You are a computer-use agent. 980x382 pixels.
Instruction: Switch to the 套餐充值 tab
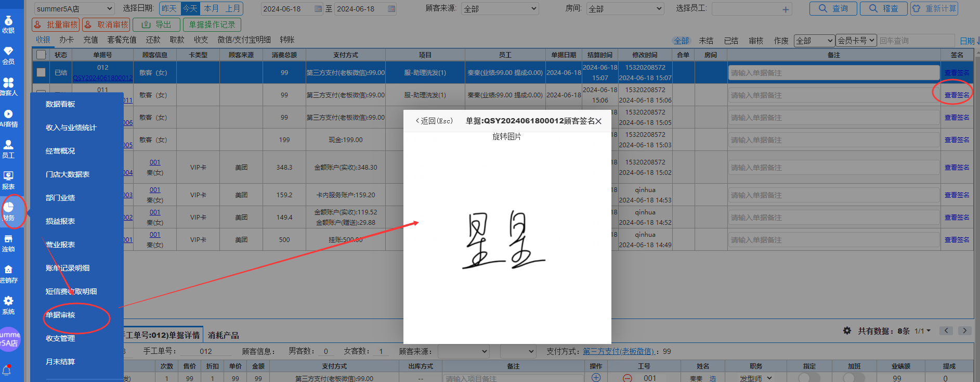click(x=122, y=40)
